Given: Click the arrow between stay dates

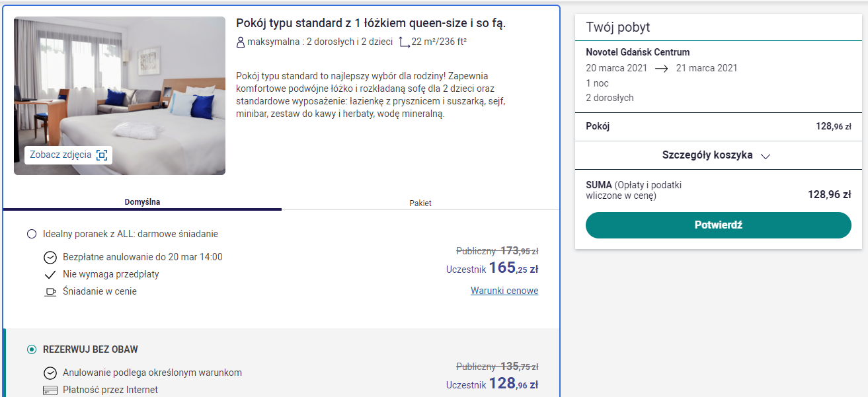Looking at the screenshot, I should coord(662,68).
